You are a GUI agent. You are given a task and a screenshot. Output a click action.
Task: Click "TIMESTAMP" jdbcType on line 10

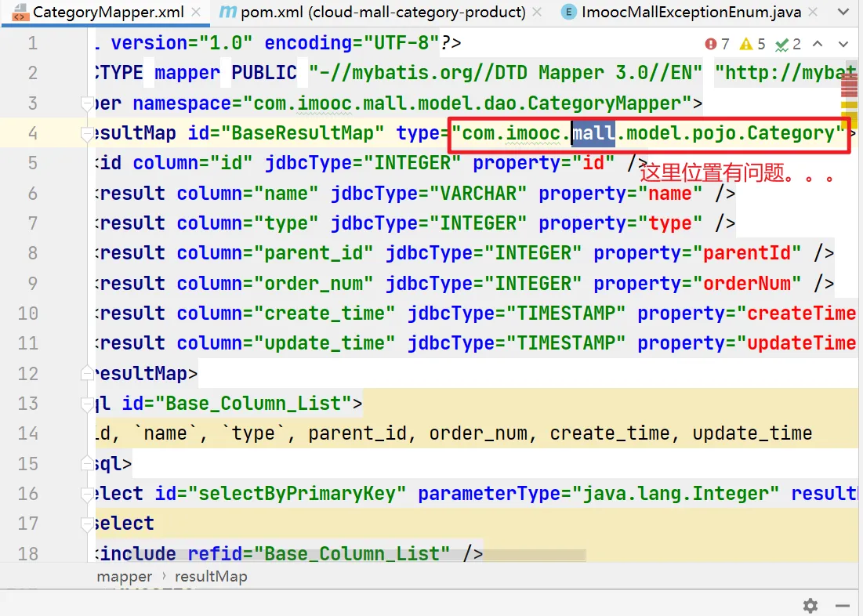(565, 313)
